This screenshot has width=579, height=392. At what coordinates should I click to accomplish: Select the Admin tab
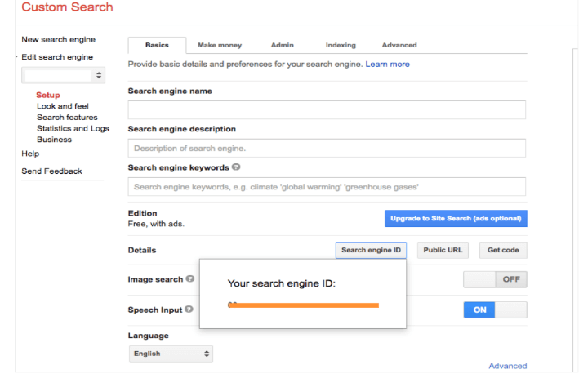click(x=282, y=45)
